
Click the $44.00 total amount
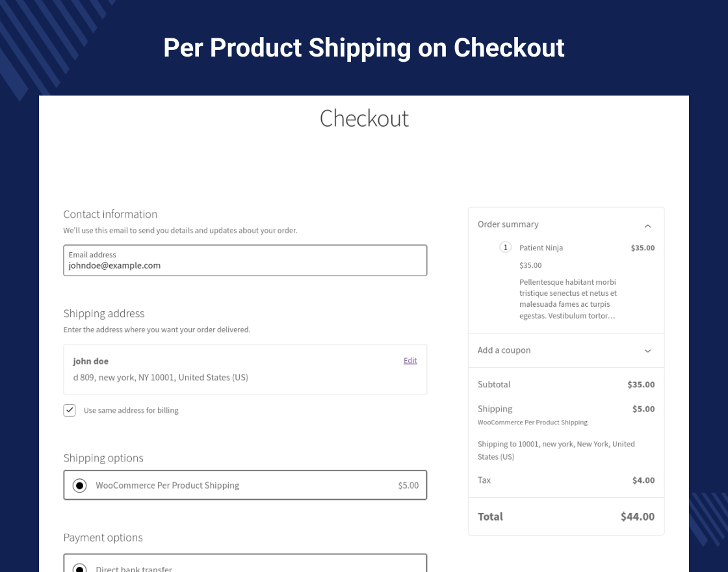[637, 517]
